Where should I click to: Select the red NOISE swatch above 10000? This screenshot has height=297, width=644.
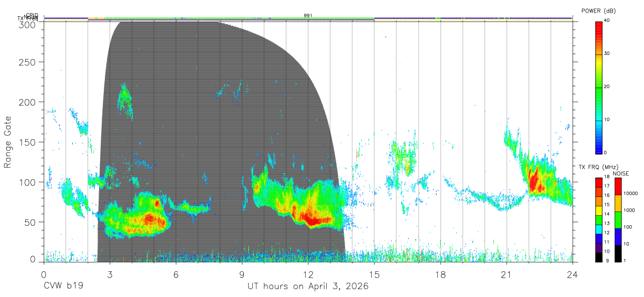[618, 186]
